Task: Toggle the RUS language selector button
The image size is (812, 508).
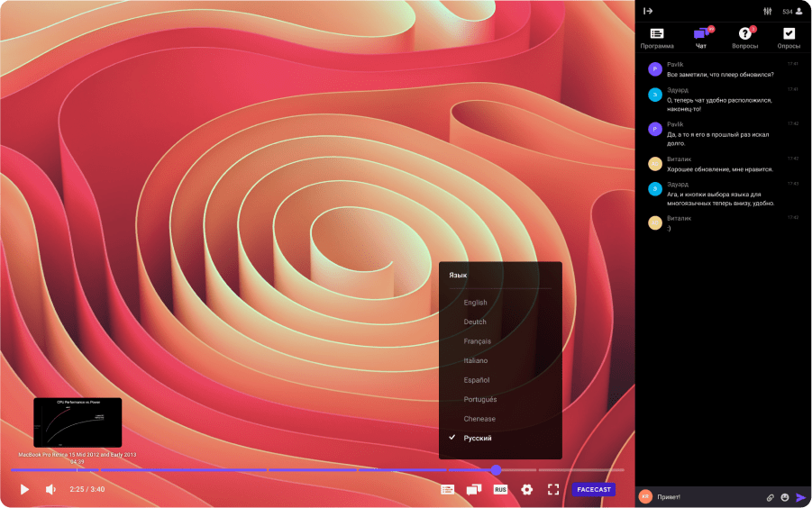Action: (x=500, y=489)
